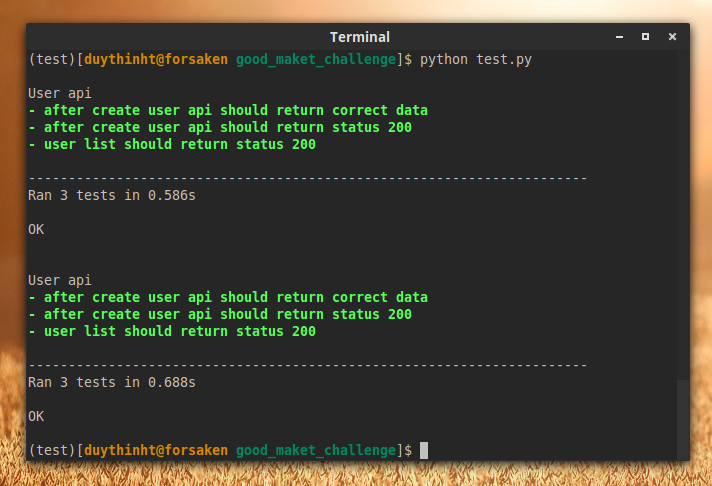Click the scrollbar track above the thumb
The image size is (712, 486).
tap(683, 200)
